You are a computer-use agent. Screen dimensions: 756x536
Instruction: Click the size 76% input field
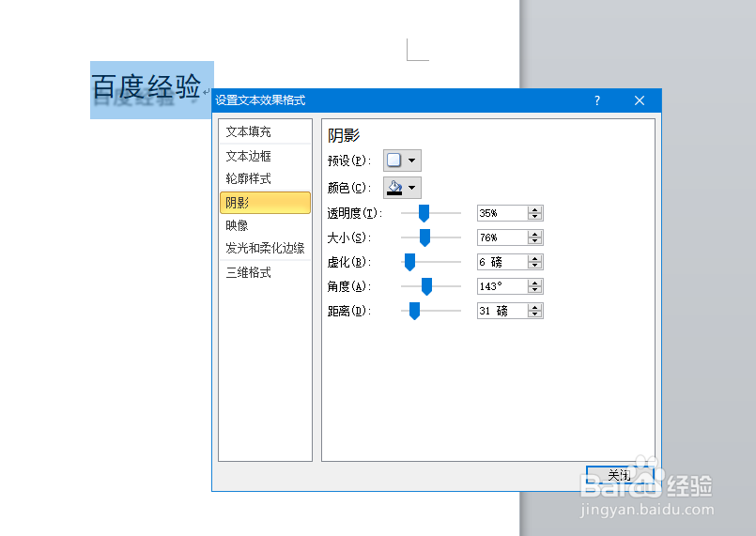(502, 237)
